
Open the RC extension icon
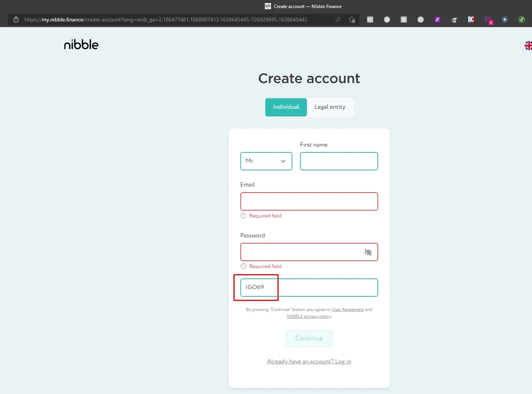(x=471, y=20)
